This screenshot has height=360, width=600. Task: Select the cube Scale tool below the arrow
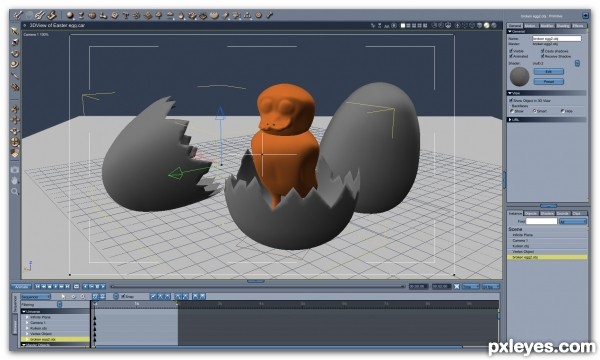pyautogui.click(x=15, y=42)
